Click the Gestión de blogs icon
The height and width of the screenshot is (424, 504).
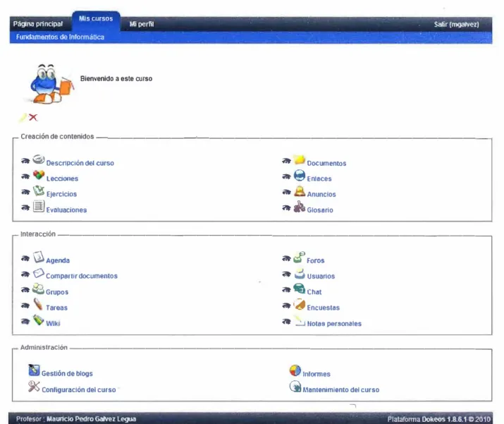pyautogui.click(x=34, y=370)
